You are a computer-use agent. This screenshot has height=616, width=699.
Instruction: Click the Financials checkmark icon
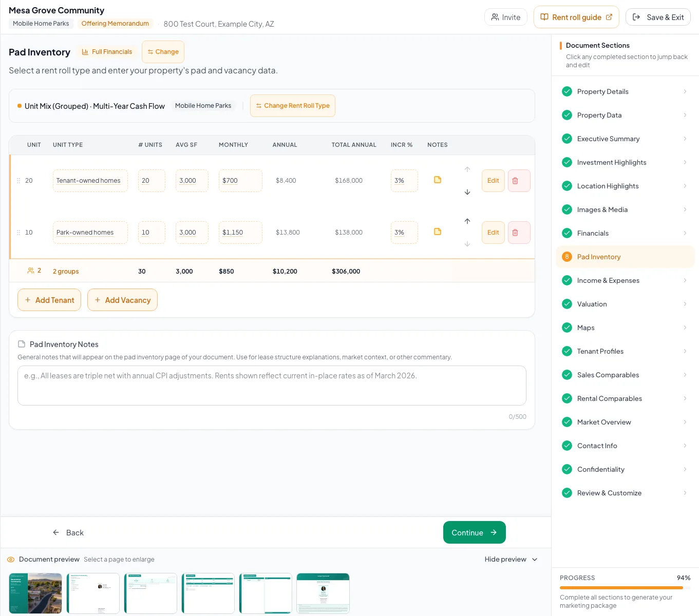[567, 233]
